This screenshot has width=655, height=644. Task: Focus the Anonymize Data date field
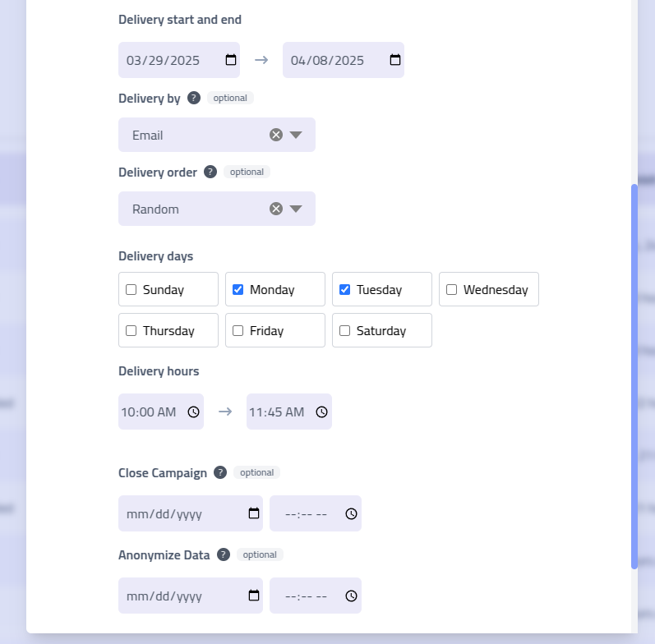(191, 596)
